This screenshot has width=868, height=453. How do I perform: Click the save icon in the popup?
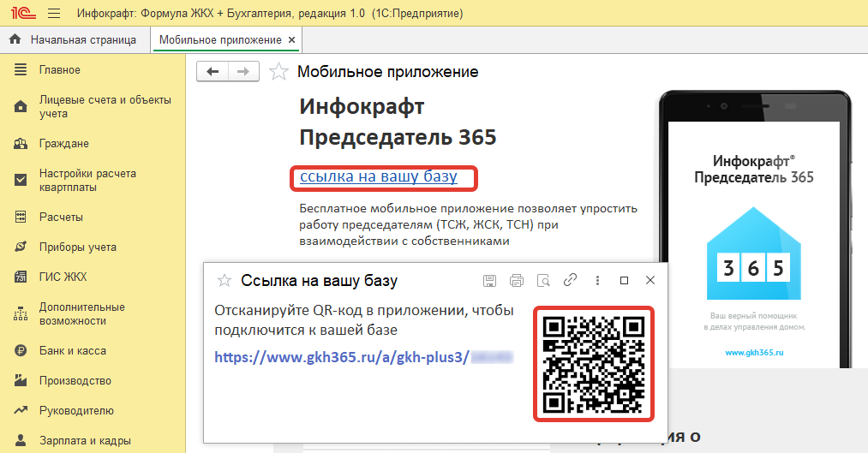pos(490,280)
